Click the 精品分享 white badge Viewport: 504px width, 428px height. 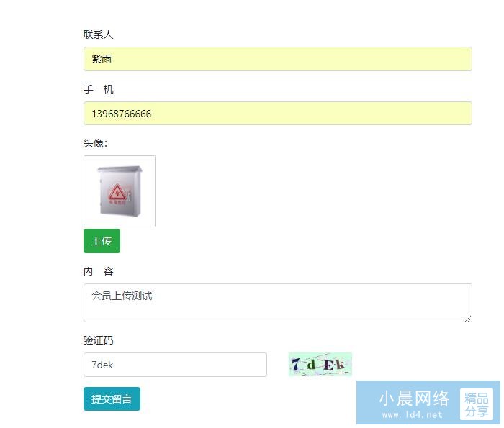[x=477, y=404]
